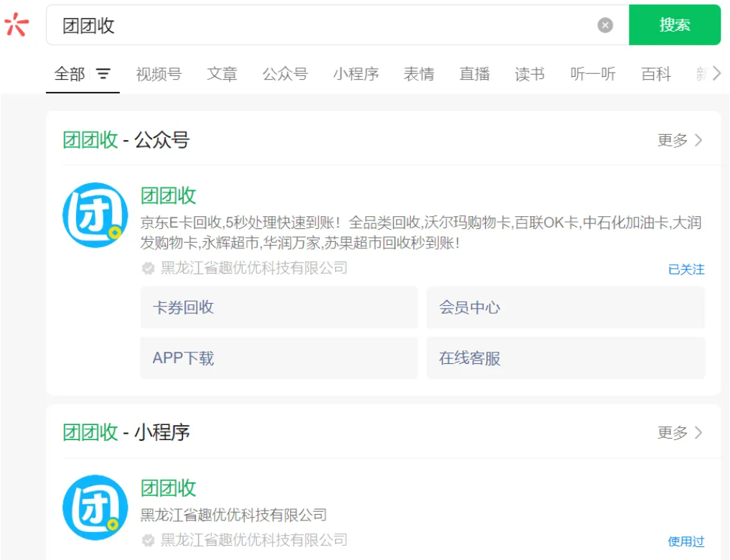Expand 更多 for official account results
730x560 pixels.
click(679, 140)
